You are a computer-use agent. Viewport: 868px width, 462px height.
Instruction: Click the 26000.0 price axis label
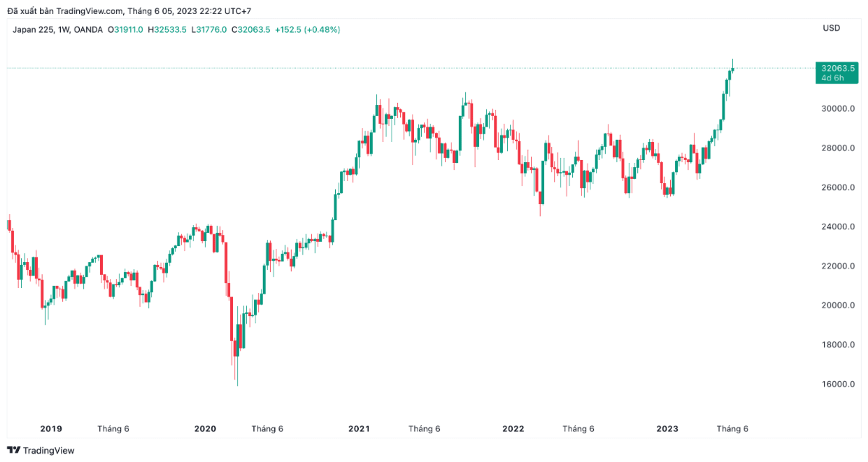pyautogui.click(x=838, y=187)
